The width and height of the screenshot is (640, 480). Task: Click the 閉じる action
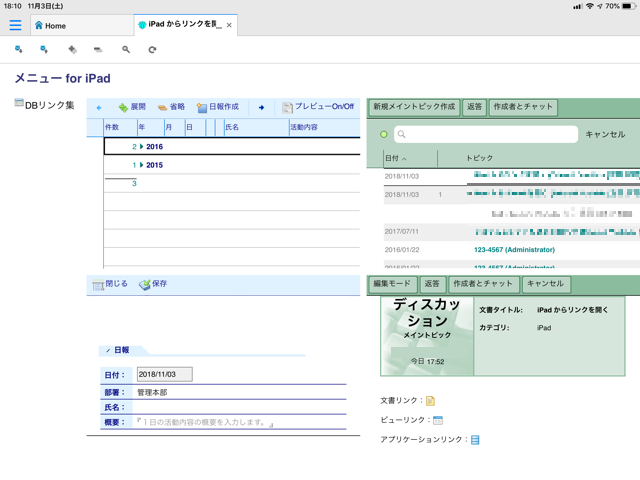[110, 284]
